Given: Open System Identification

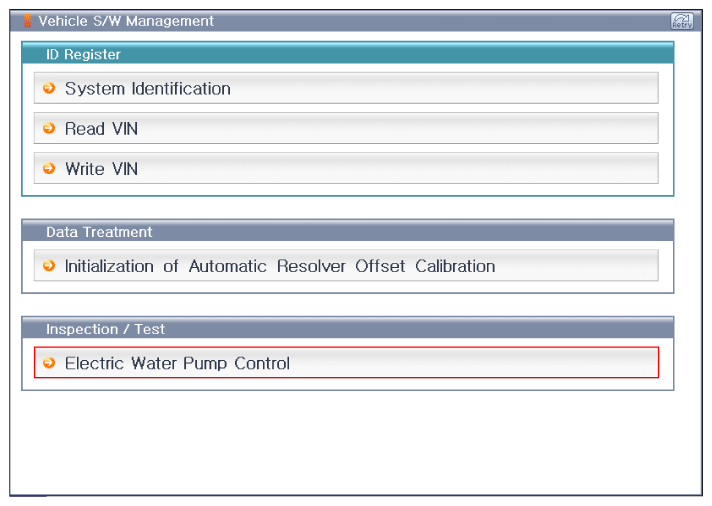Looking at the screenshot, I should tap(346, 88).
